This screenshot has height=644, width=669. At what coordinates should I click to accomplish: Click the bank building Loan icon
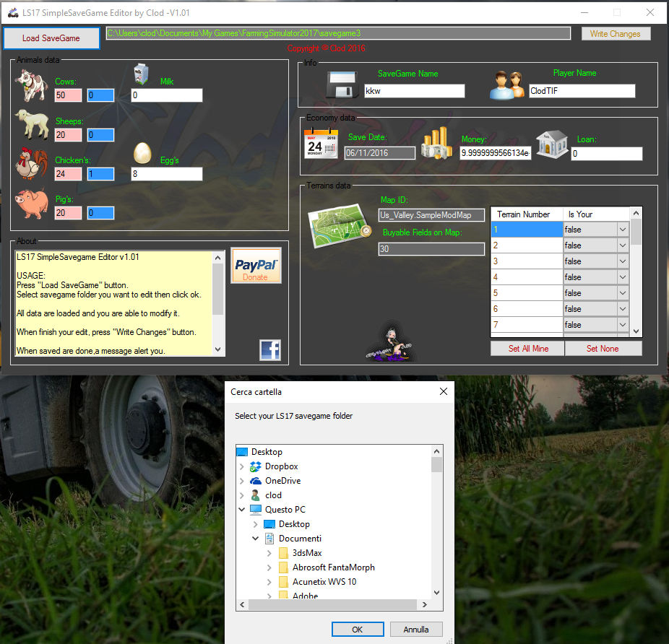(x=553, y=144)
